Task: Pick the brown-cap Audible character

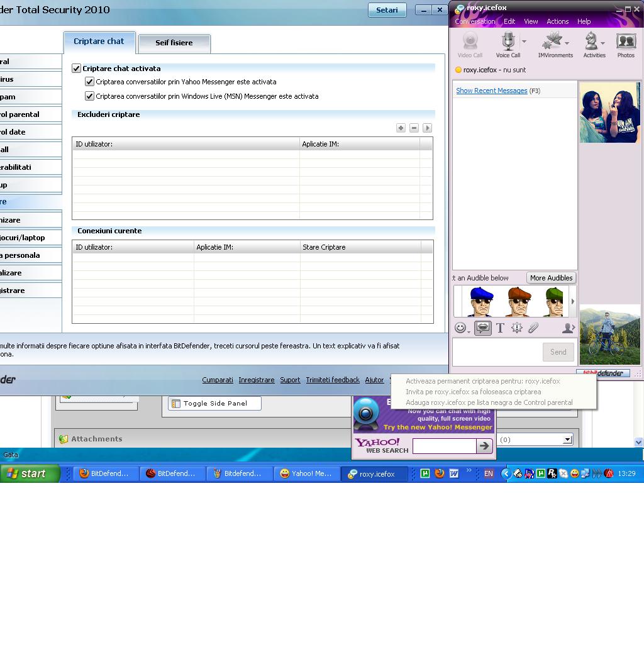Action: [x=519, y=301]
